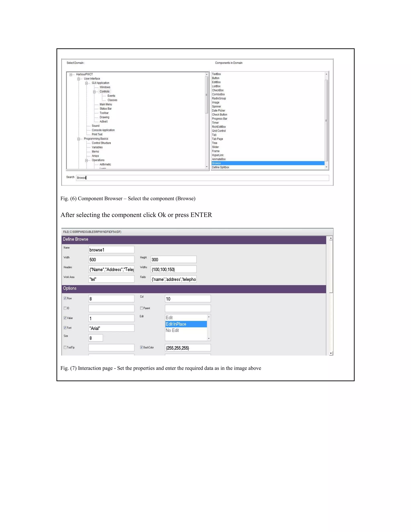Collapse the Operations tree node

click(x=86, y=161)
